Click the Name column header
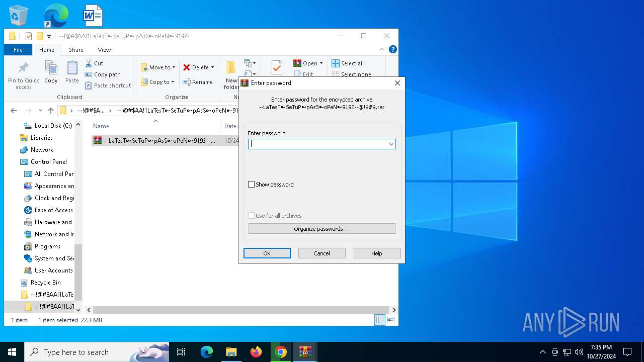This screenshot has height=362, width=644. [x=156, y=126]
